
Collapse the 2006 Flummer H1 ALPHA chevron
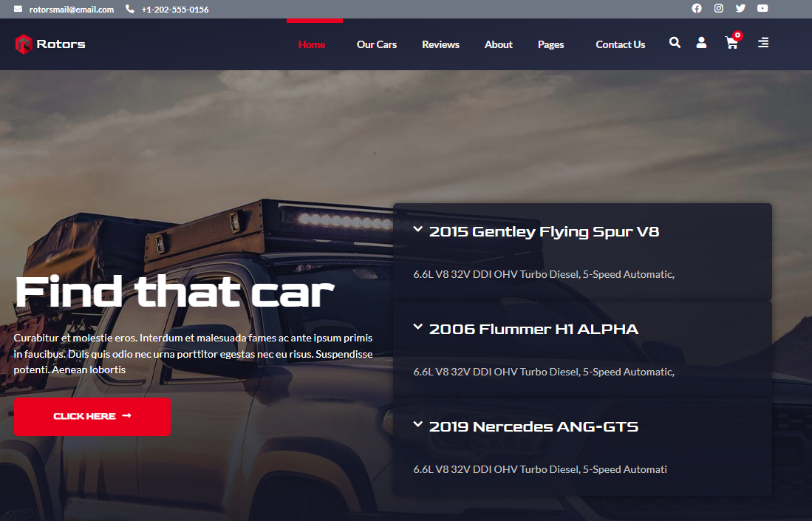418,327
